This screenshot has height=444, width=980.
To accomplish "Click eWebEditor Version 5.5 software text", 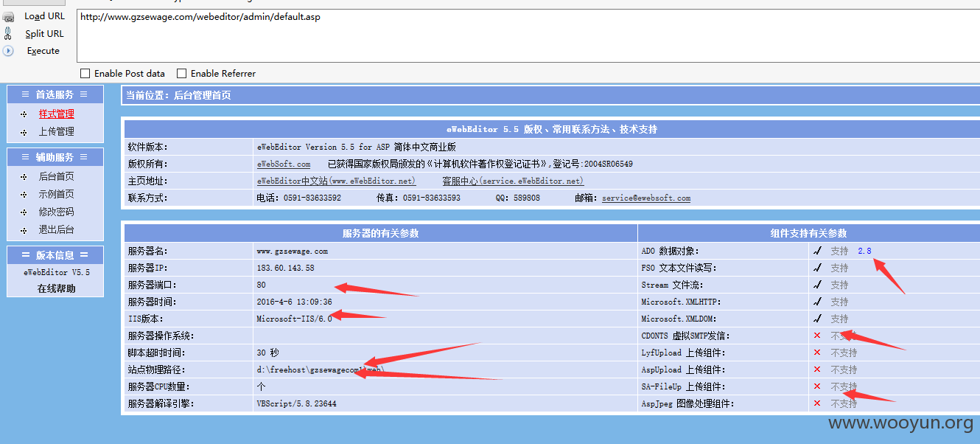I will tap(356, 147).
